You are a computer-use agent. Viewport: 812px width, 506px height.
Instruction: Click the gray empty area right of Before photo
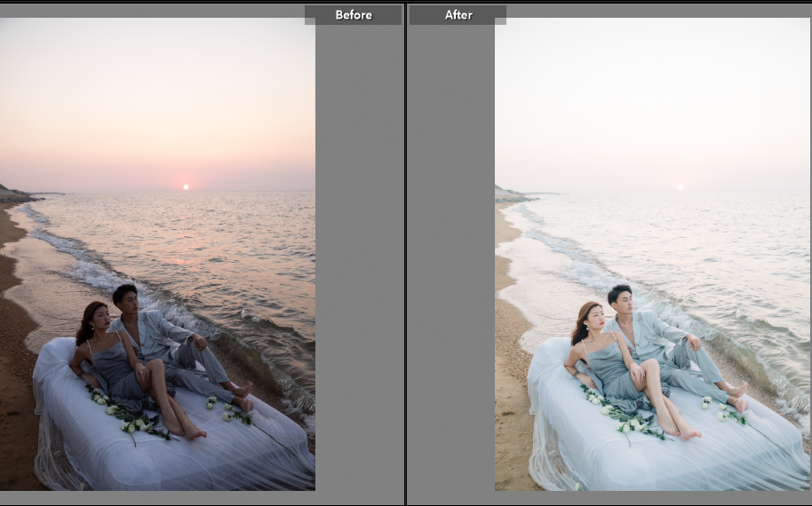[359, 266]
